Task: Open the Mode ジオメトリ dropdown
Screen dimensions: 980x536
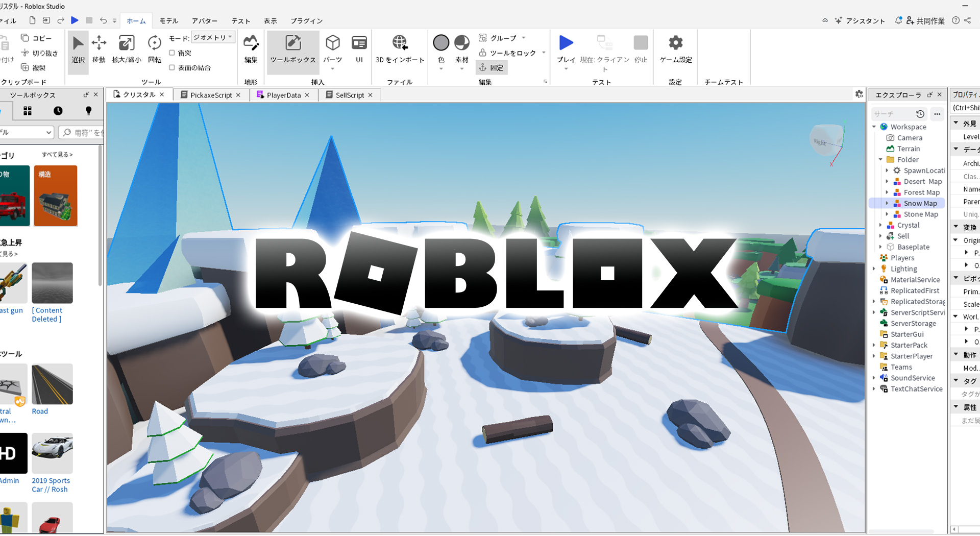Action: pyautogui.click(x=213, y=38)
